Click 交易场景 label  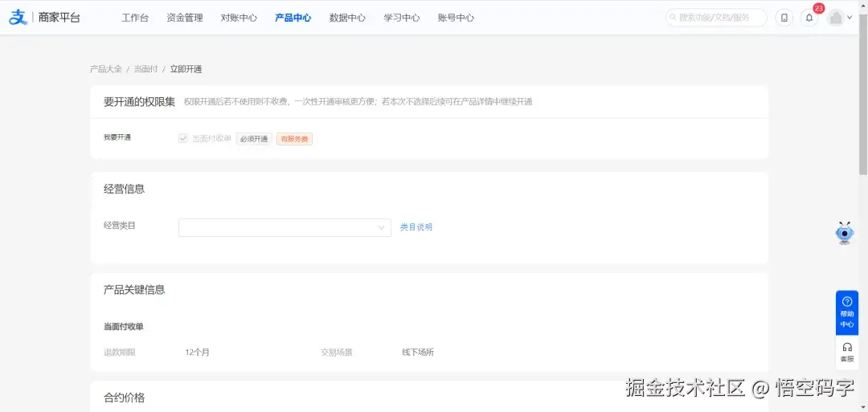[337, 353]
